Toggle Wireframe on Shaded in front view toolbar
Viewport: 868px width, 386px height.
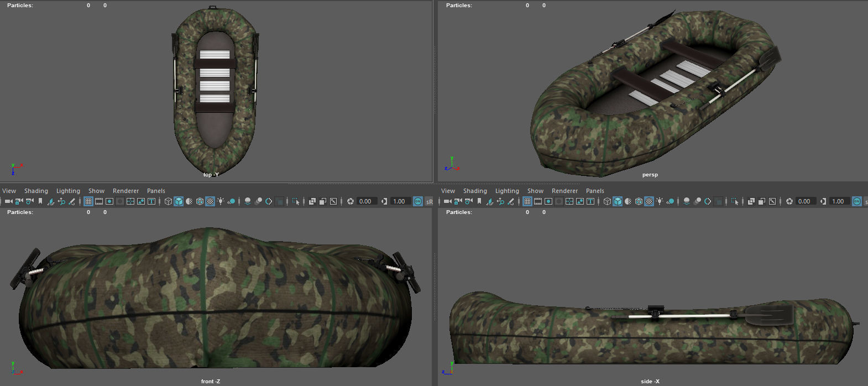[200, 201]
